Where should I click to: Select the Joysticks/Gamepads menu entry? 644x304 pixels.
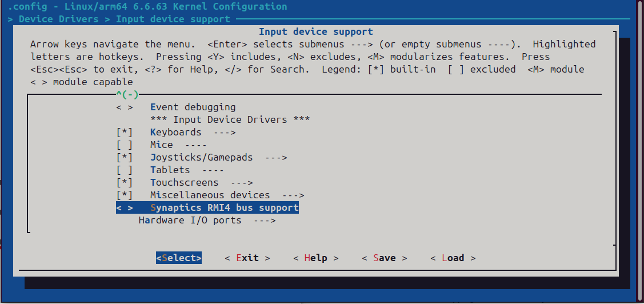coord(202,157)
